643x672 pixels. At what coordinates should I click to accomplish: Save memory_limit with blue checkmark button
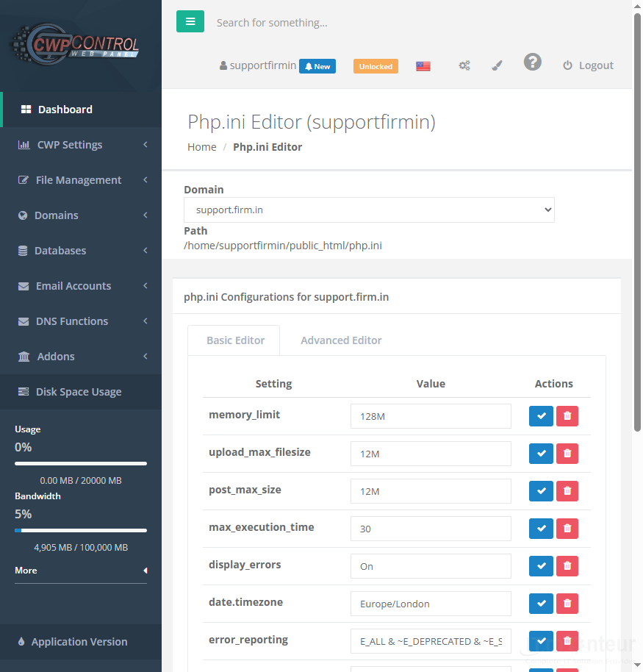pos(541,416)
